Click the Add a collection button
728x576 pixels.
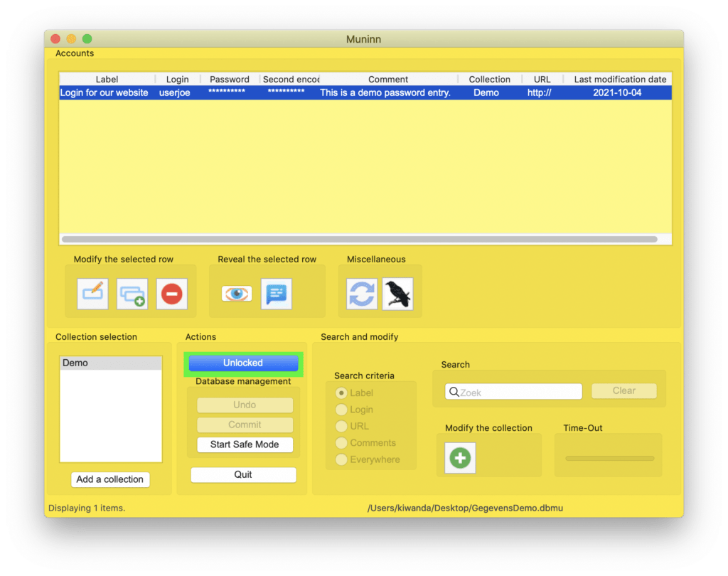coord(110,479)
